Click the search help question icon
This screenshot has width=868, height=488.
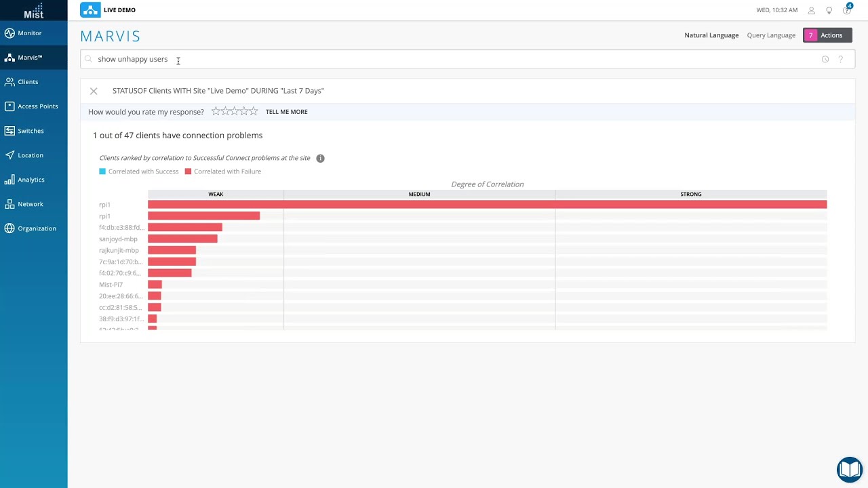click(841, 59)
